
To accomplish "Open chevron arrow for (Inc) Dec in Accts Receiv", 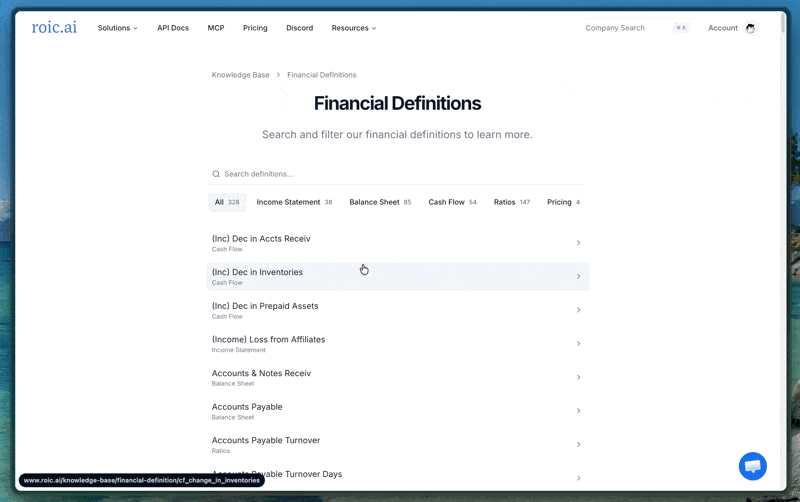I will (579, 243).
